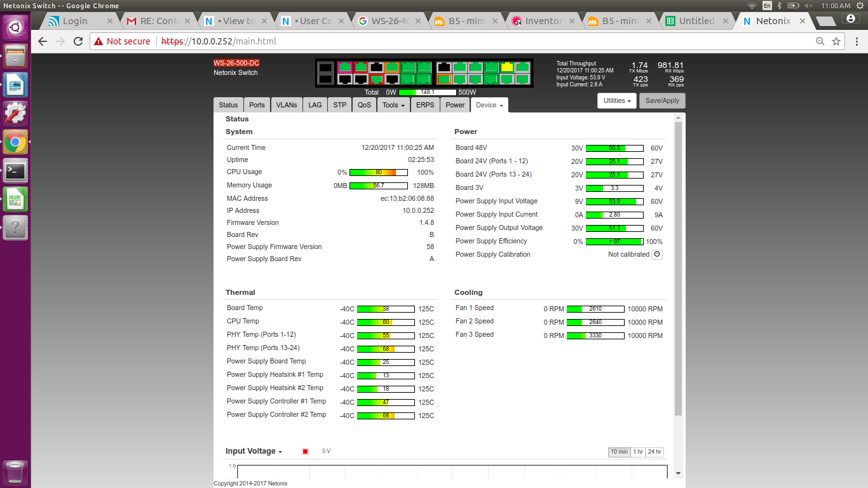Expand the Tools dropdown menu
The height and width of the screenshot is (488, 868).
[x=393, y=105]
